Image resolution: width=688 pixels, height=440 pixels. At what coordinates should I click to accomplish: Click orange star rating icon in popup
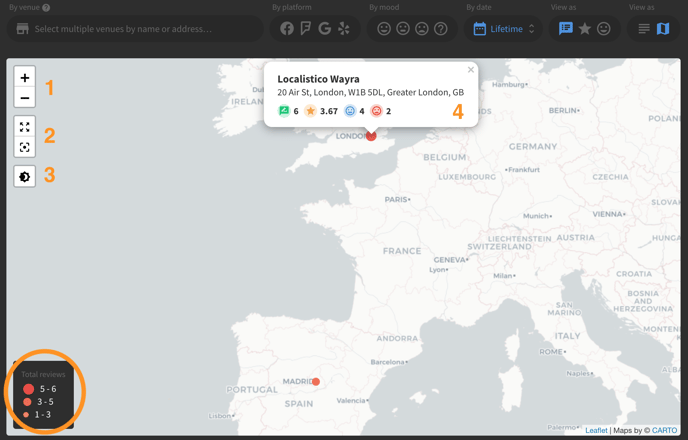311,111
